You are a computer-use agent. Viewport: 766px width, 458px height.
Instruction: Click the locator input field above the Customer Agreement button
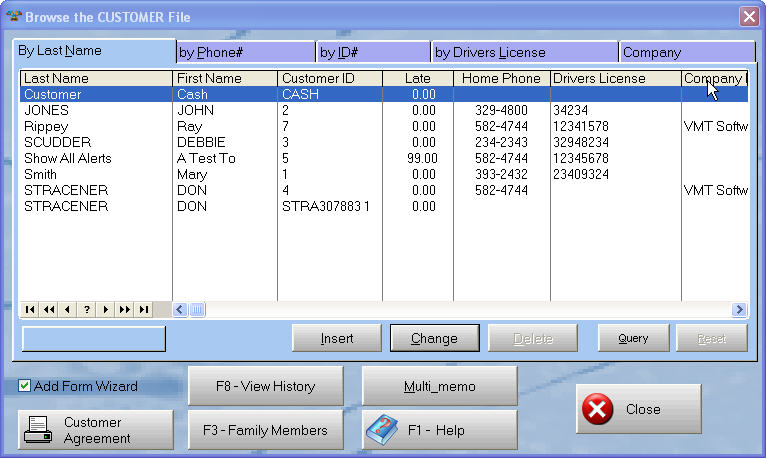(94, 338)
